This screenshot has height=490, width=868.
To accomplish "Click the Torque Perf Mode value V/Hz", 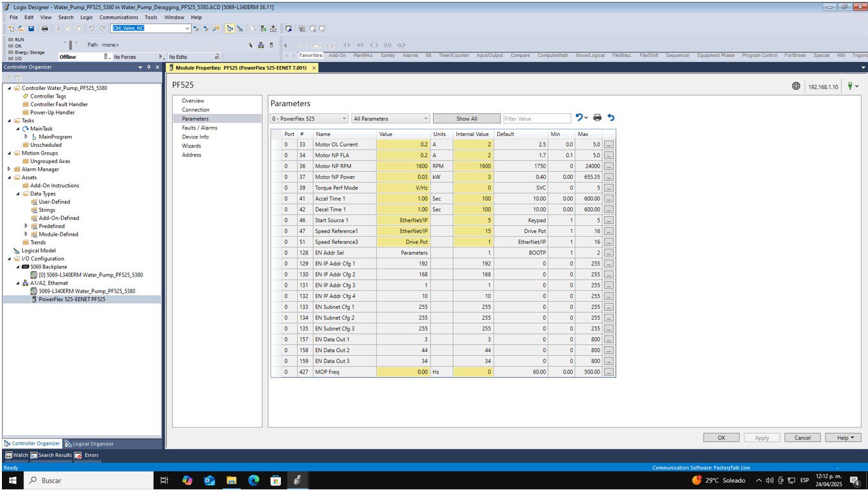I will 403,188.
